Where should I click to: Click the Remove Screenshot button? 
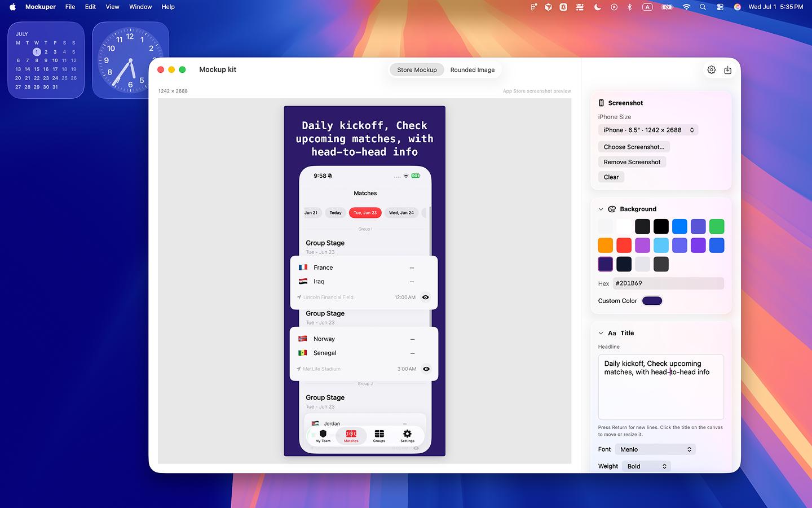pos(632,162)
